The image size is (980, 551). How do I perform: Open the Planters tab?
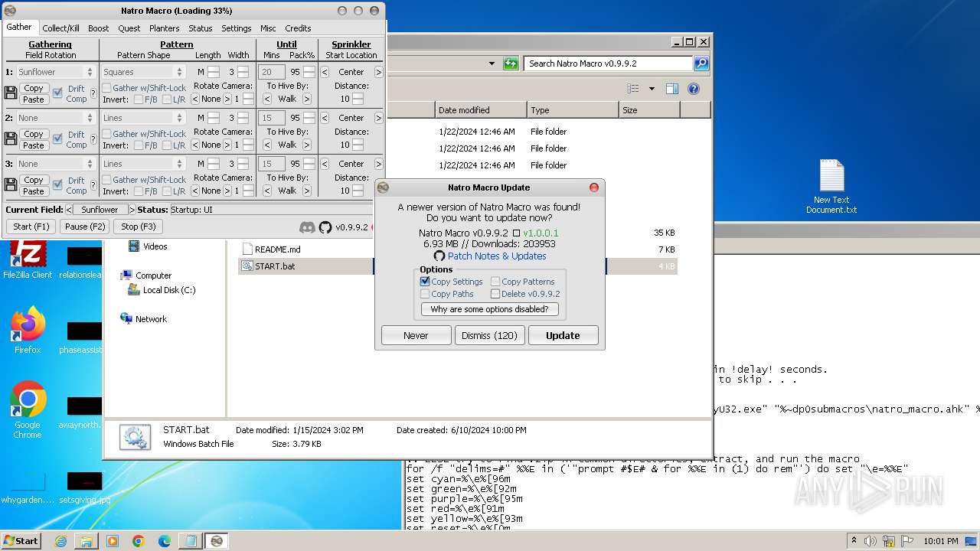coord(165,28)
